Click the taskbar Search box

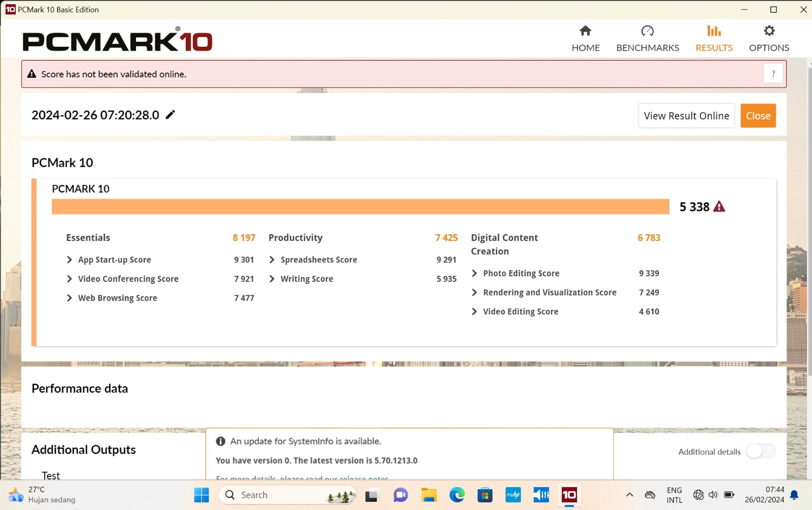[x=287, y=495]
